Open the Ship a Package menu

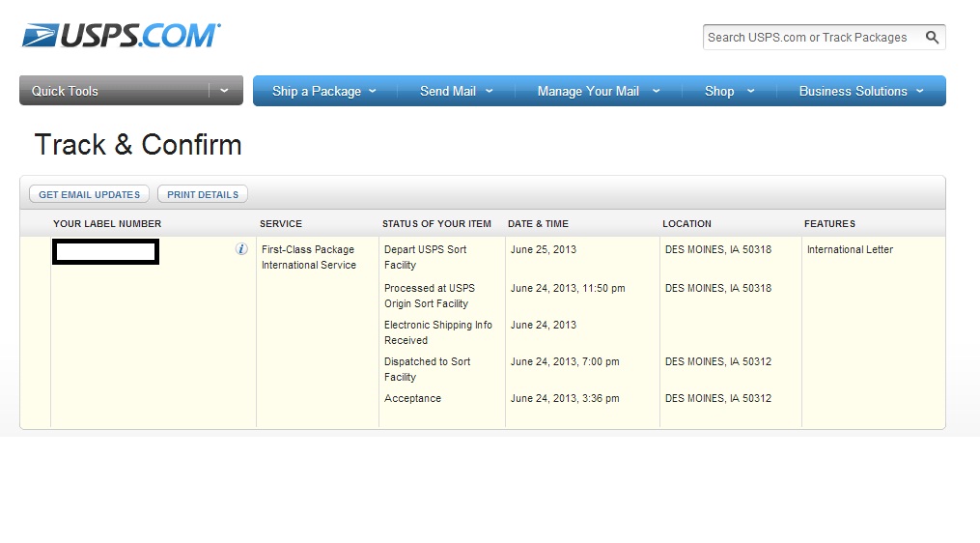click(323, 92)
